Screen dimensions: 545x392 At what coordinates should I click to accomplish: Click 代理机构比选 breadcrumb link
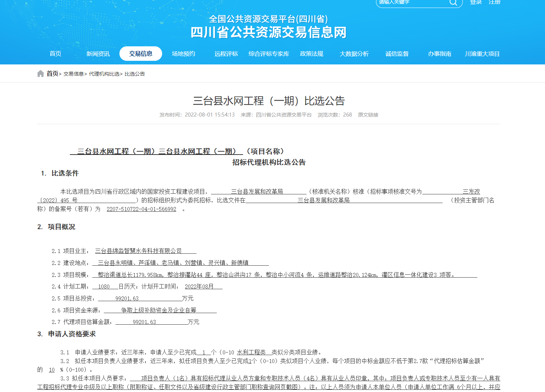104,74
